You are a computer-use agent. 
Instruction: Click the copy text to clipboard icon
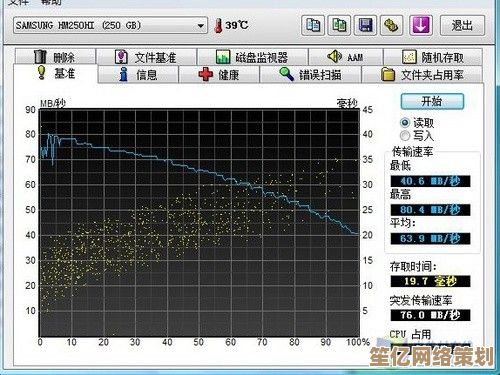pyautogui.click(x=313, y=25)
